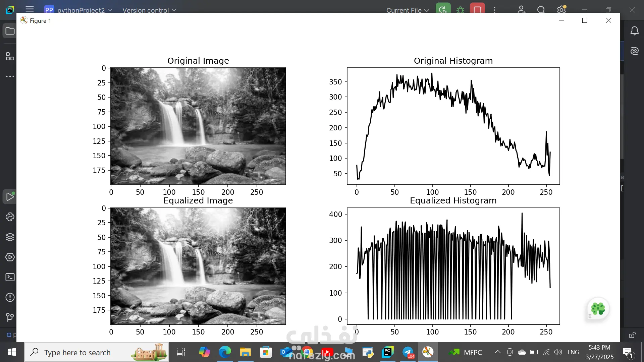Open Python Console from left sidebar
This screenshot has height=362, width=644.
click(10, 217)
